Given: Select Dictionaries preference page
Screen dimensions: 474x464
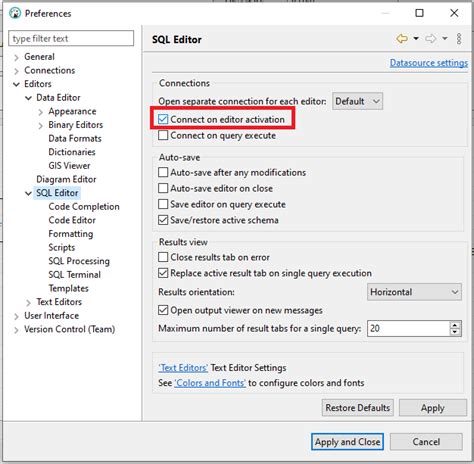Looking at the screenshot, I should point(72,152).
